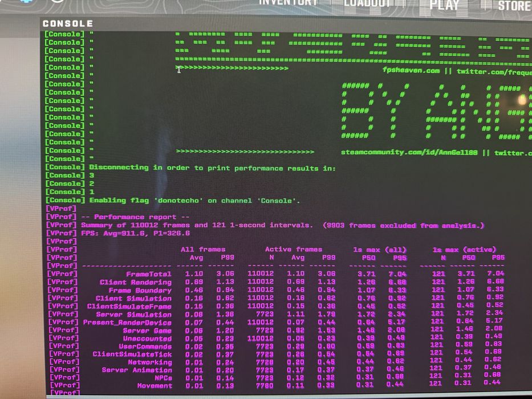Click the (9903 frames excluded from analysis.) note
Viewport: 532px width, 399px height.
pyautogui.click(x=403, y=225)
